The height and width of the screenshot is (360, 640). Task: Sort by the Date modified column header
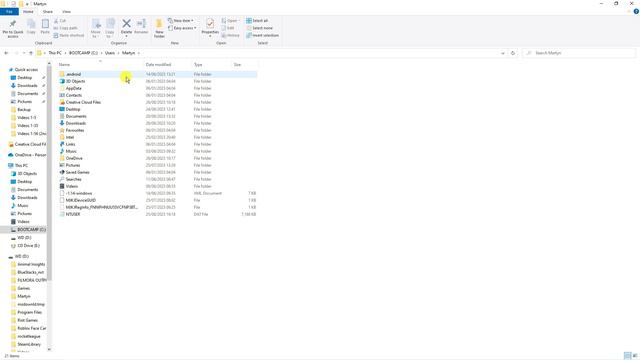click(168, 65)
